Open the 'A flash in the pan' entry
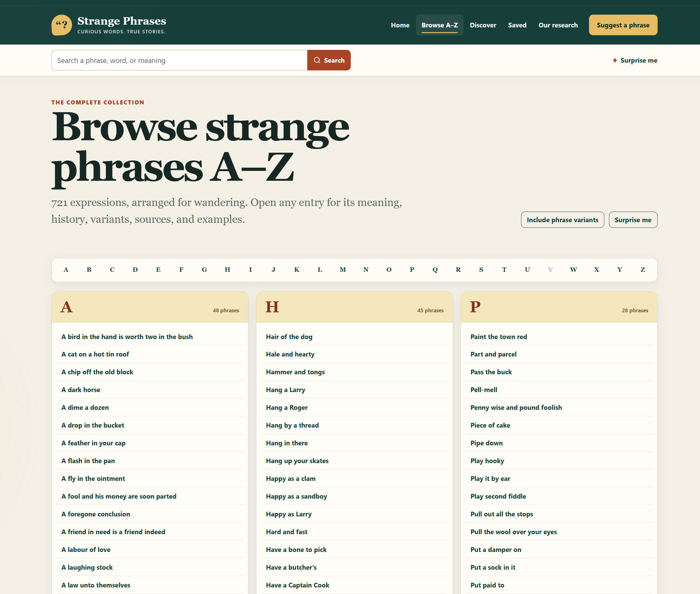The height and width of the screenshot is (594, 700). click(150, 461)
